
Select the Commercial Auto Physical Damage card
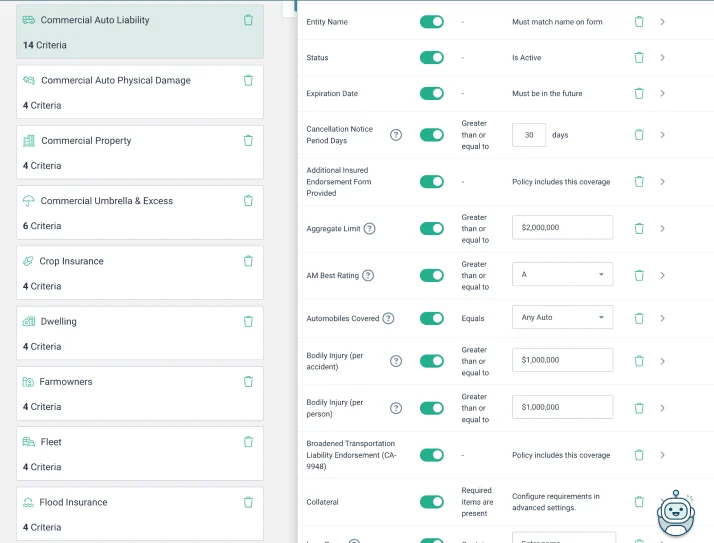140,92
